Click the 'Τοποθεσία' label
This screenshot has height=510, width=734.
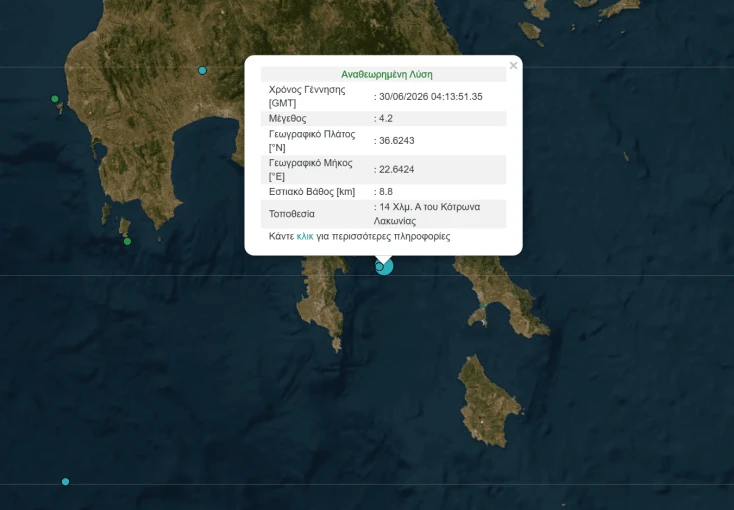pos(292,214)
